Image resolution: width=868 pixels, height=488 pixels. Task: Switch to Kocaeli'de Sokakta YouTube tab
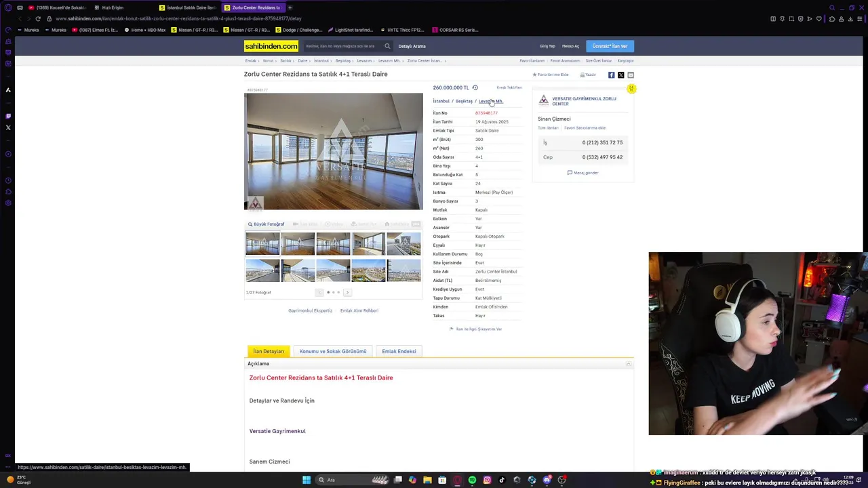pos(56,7)
